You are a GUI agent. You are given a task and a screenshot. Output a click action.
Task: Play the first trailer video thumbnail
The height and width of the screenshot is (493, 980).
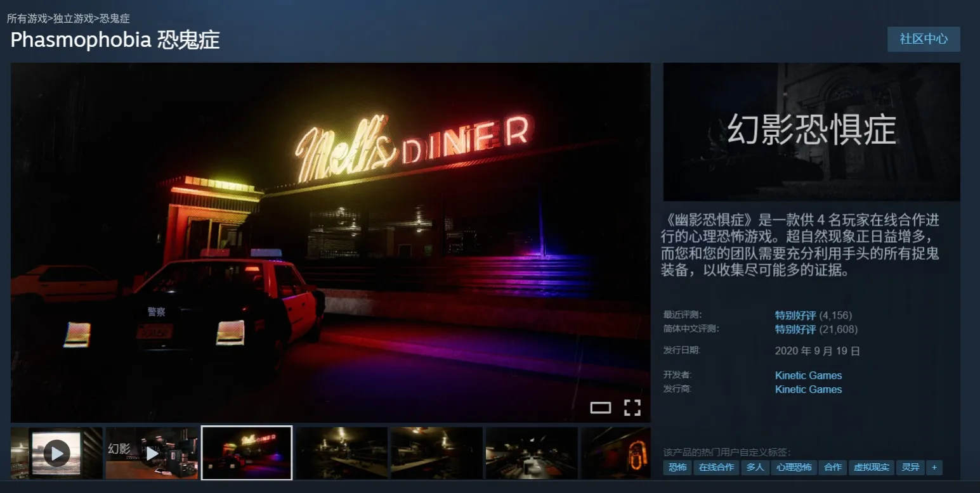point(56,453)
